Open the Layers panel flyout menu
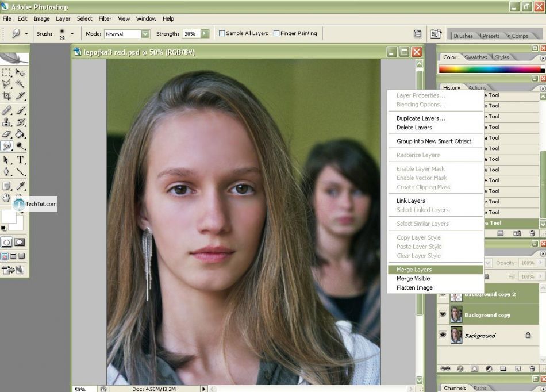Viewport: 546px width, 392px height. [543, 253]
